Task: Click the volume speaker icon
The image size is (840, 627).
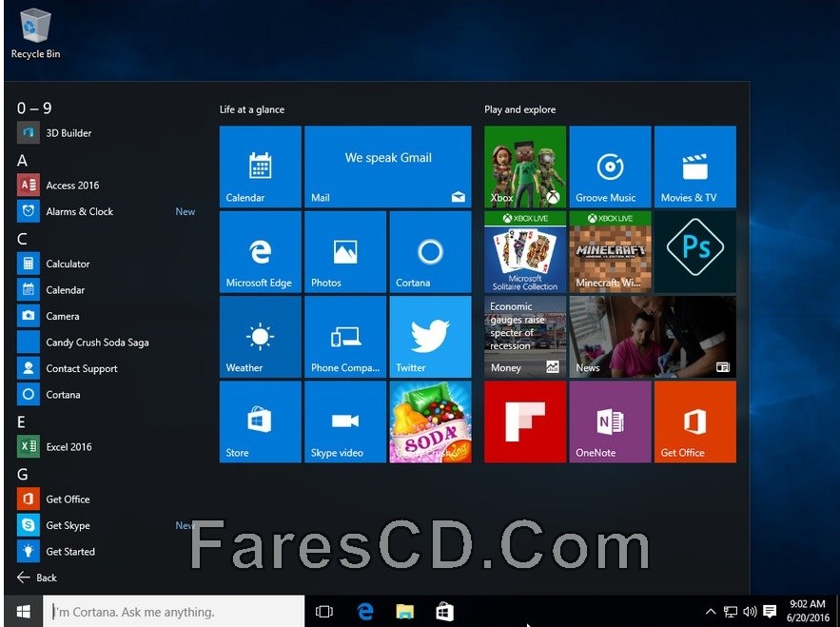Action: [750, 612]
